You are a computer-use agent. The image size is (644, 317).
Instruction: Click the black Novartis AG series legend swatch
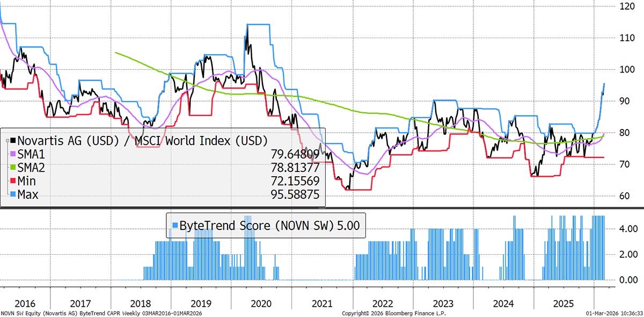(13, 141)
